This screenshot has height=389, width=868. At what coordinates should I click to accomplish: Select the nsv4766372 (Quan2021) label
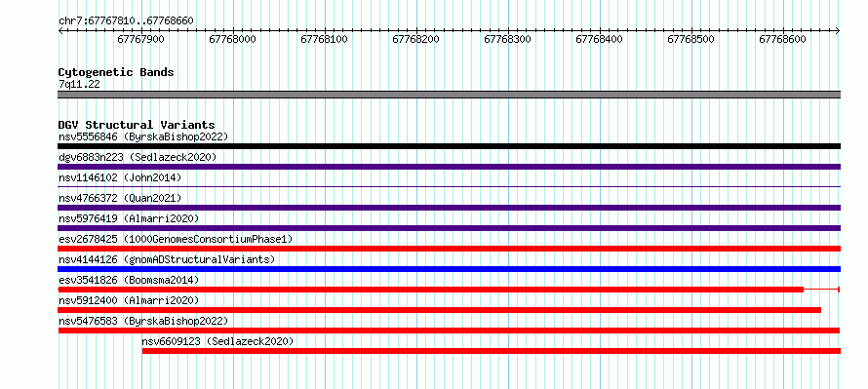tap(120, 198)
